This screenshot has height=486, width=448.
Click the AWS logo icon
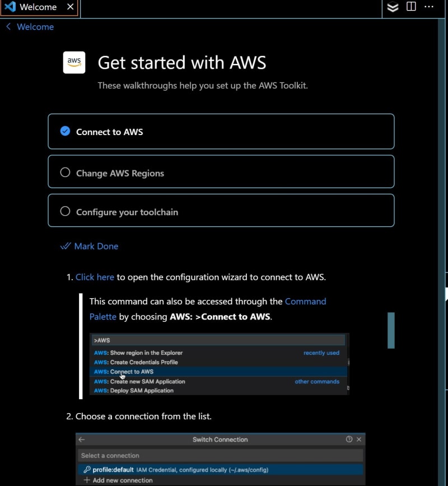[x=74, y=62]
